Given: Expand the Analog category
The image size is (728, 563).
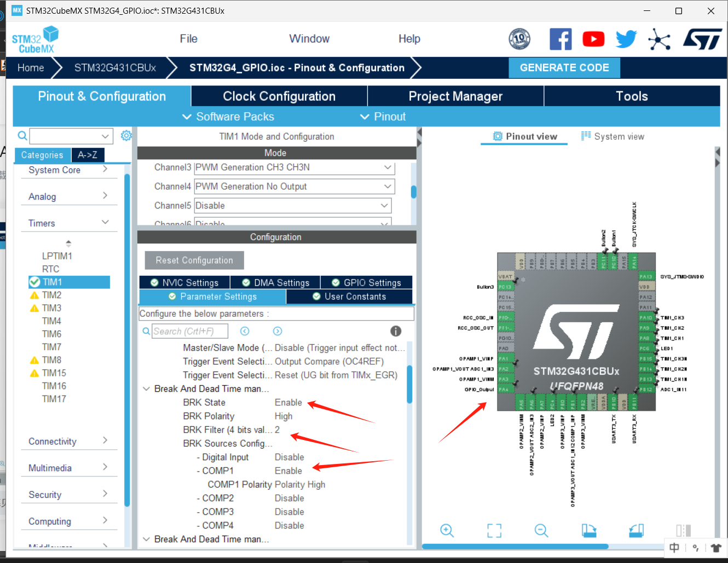Looking at the screenshot, I should tap(105, 196).
